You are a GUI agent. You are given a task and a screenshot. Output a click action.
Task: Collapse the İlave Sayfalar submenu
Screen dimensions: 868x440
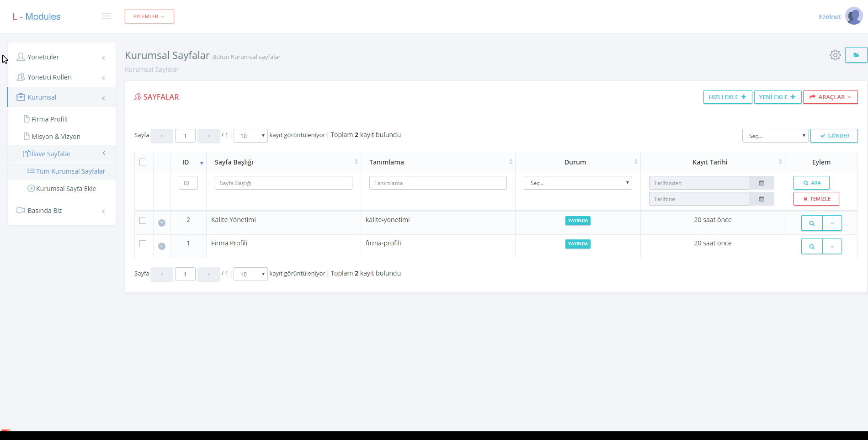pyautogui.click(x=62, y=154)
